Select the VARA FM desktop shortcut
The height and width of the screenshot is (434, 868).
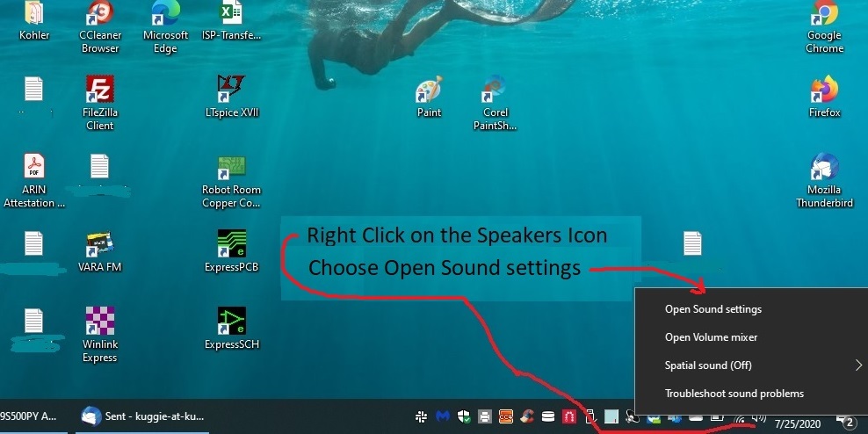point(100,252)
